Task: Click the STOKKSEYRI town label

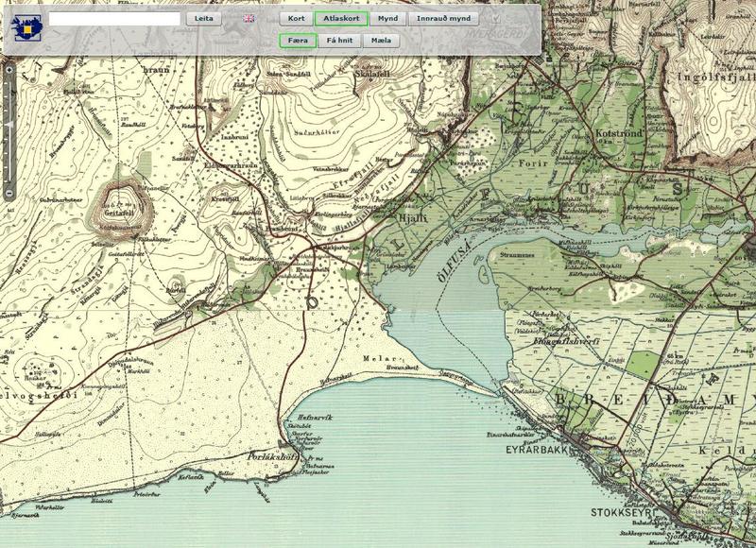Action: (x=625, y=512)
